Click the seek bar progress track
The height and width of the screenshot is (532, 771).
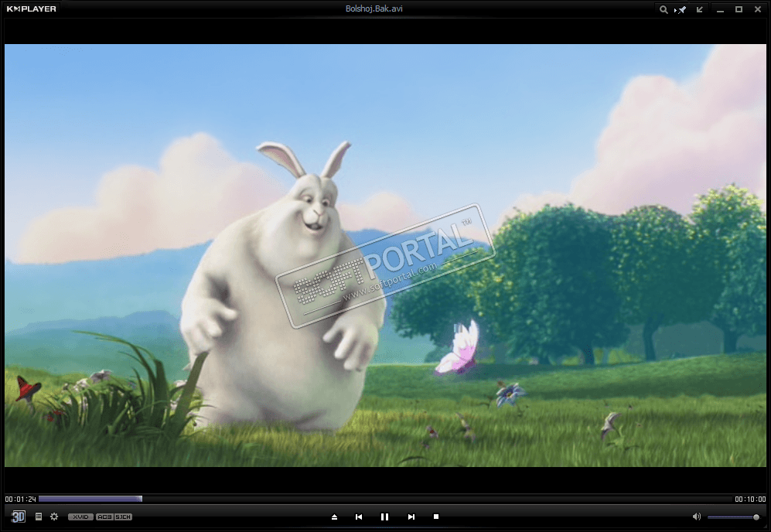pos(385,499)
